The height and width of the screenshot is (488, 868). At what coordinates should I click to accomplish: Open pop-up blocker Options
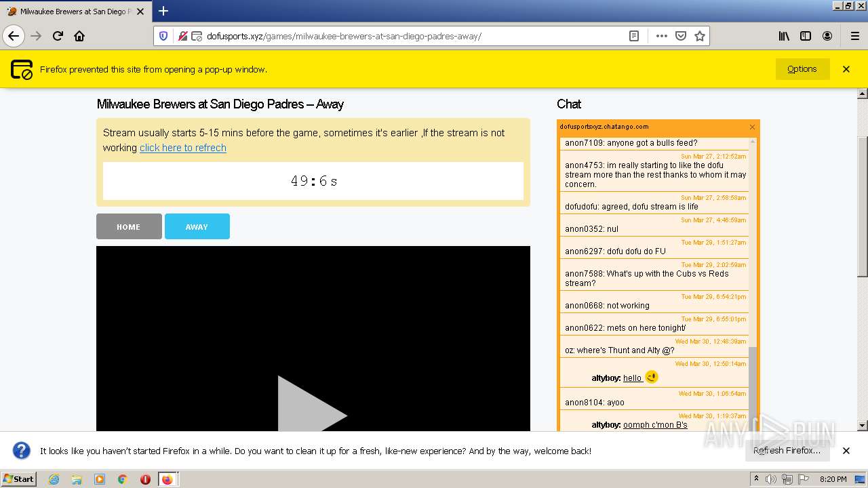[x=802, y=69]
